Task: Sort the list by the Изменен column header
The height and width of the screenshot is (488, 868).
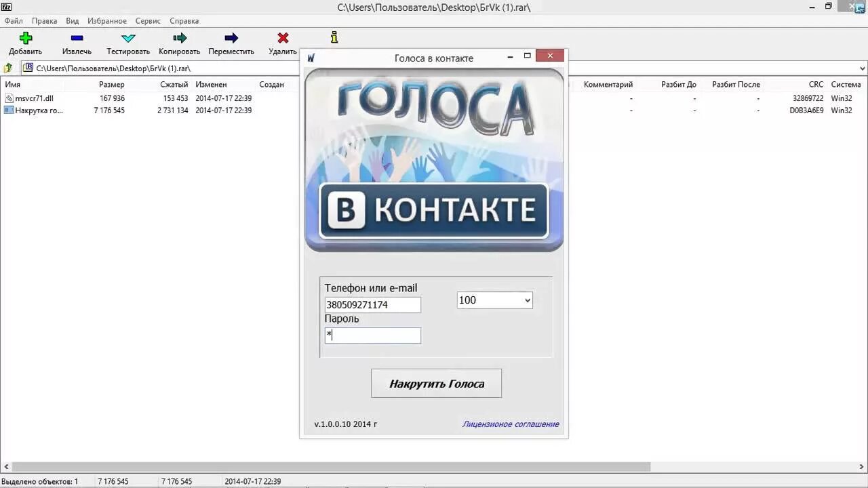Action: tap(211, 85)
